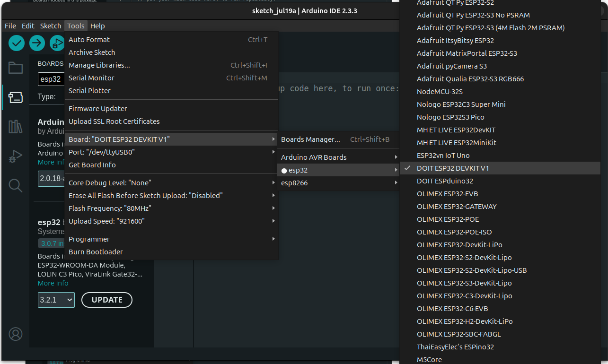Open the Search sidebar icon

16,186
